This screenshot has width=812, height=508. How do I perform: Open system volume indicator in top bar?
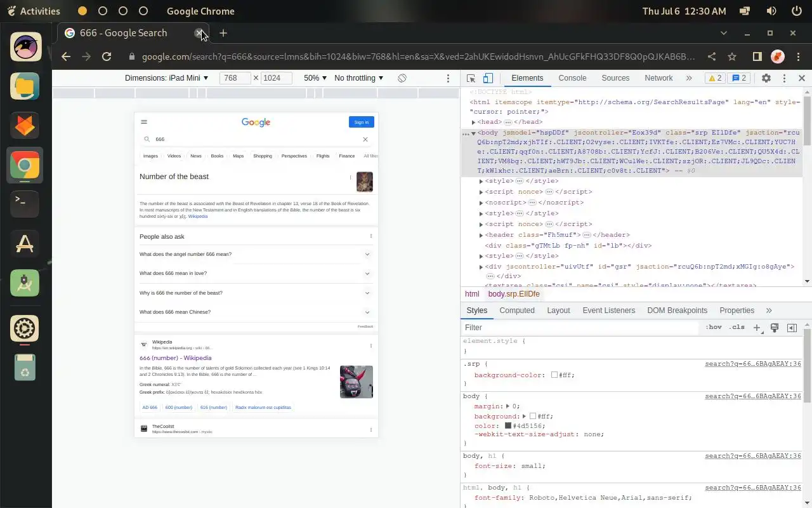(771, 11)
